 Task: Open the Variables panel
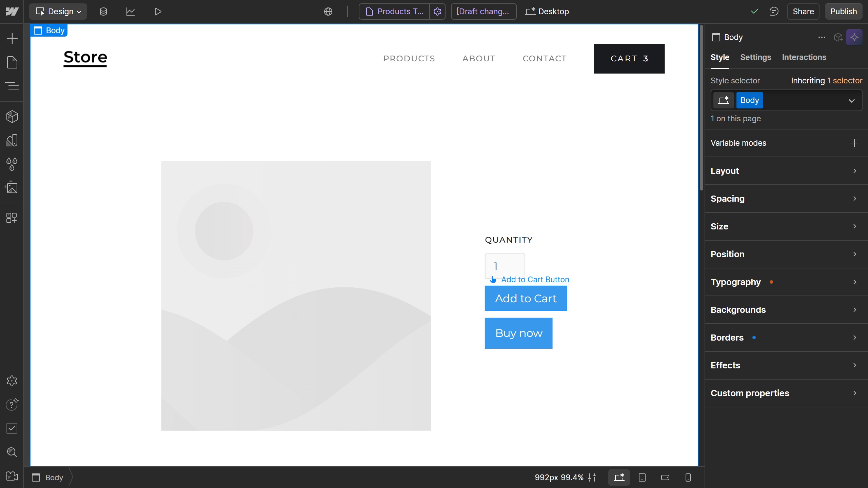click(x=12, y=164)
